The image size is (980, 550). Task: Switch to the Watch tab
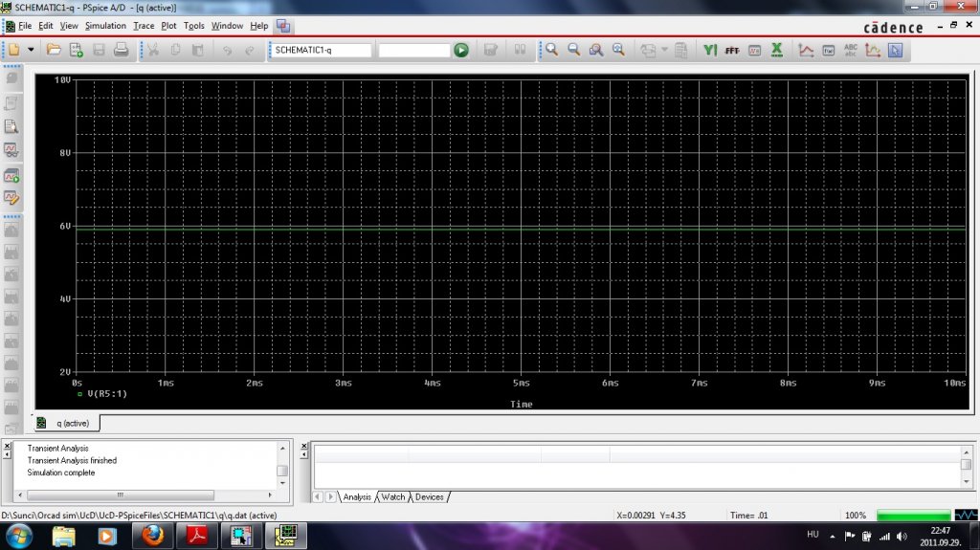click(x=393, y=496)
